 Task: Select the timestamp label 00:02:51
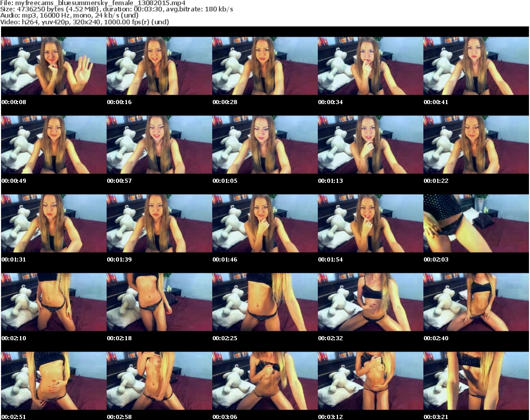click(x=14, y=417)
